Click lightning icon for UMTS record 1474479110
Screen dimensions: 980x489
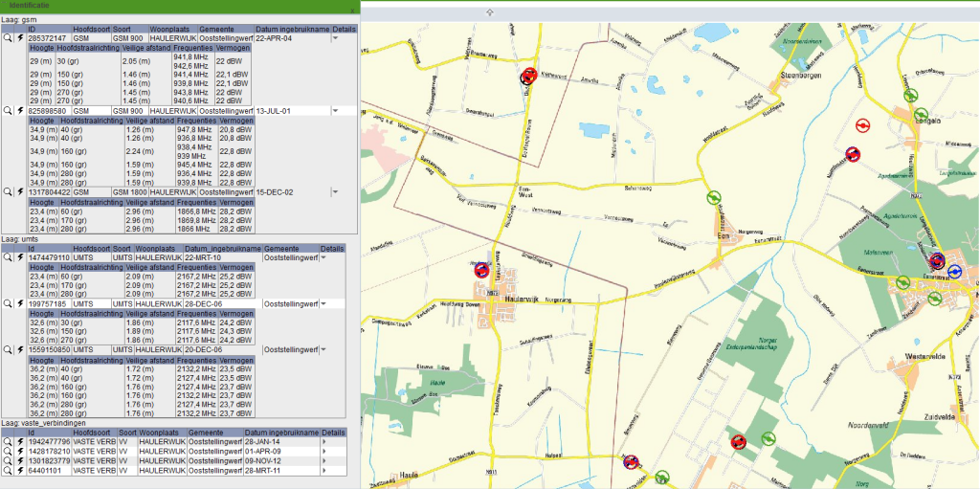21,257
